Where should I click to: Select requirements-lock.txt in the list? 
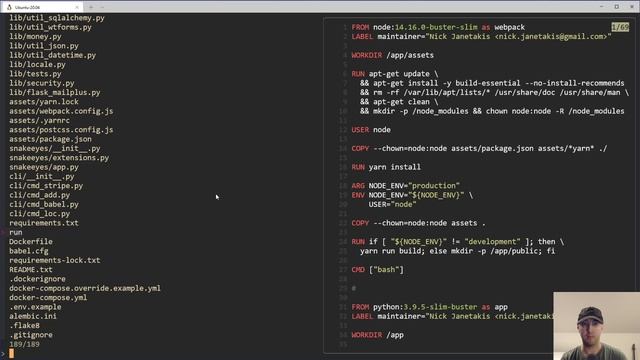(x=55, y=260)
